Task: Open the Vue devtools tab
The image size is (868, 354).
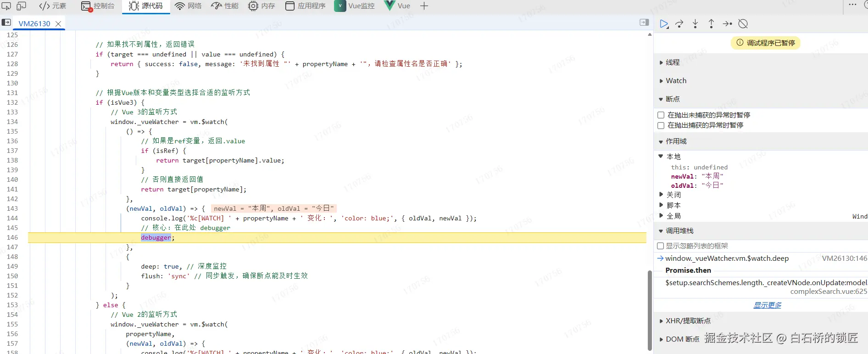Action: (397, 6)
